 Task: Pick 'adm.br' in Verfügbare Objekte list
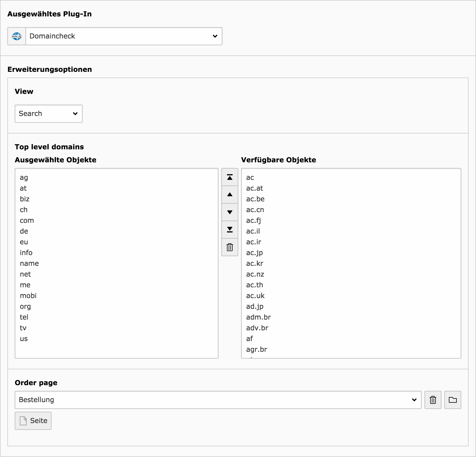point(258,317)
